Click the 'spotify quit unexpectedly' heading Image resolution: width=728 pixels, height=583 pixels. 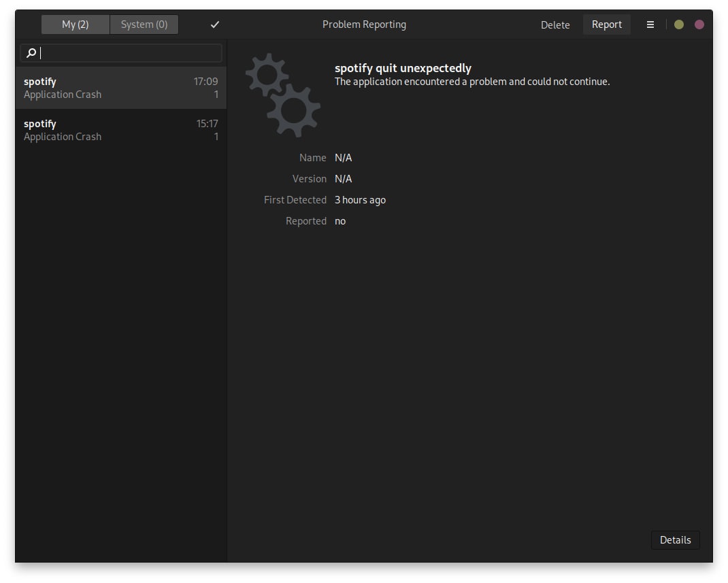click(403, 68)
